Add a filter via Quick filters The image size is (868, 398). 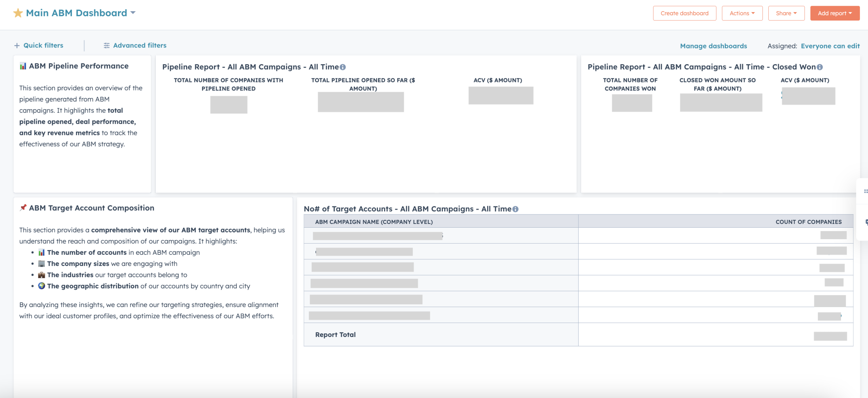(43, 45)
